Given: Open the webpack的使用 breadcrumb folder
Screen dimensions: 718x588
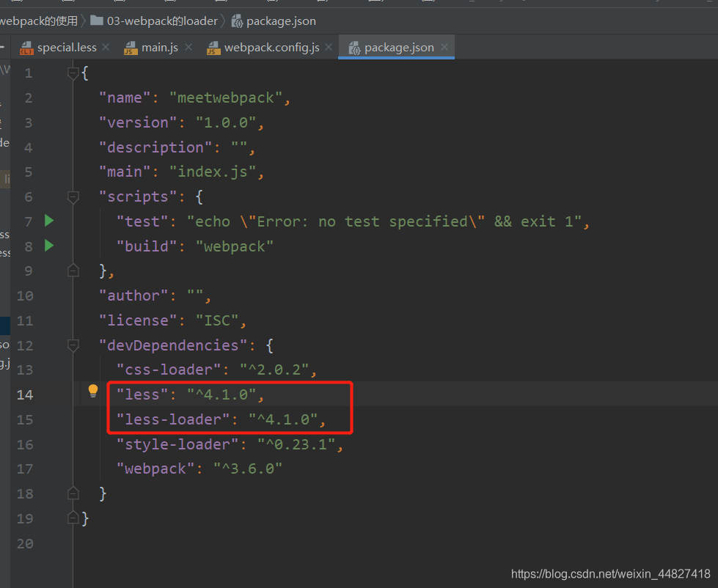Looking at the screenshot, I should coord(39,21).
